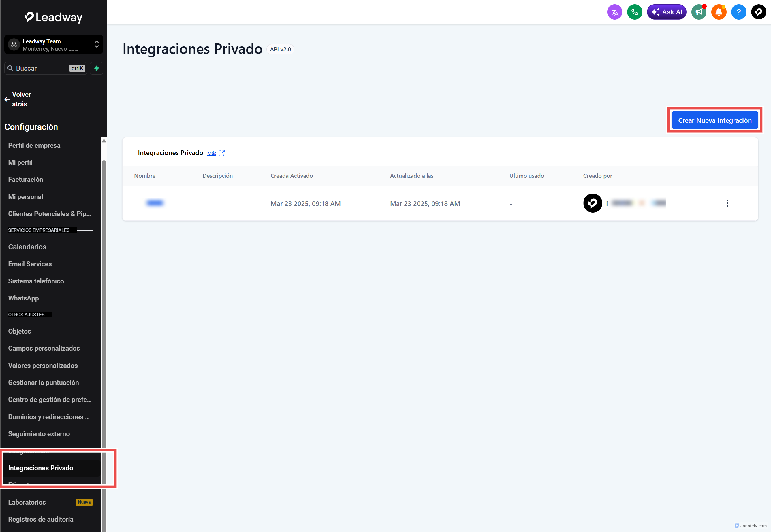Open Laboratorios marked as Nueva

27,502
